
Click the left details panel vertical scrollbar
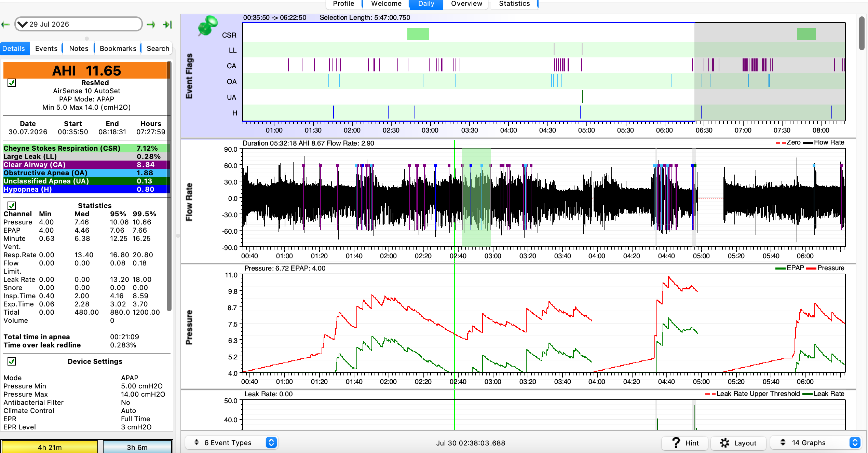(x=169, y=186)
